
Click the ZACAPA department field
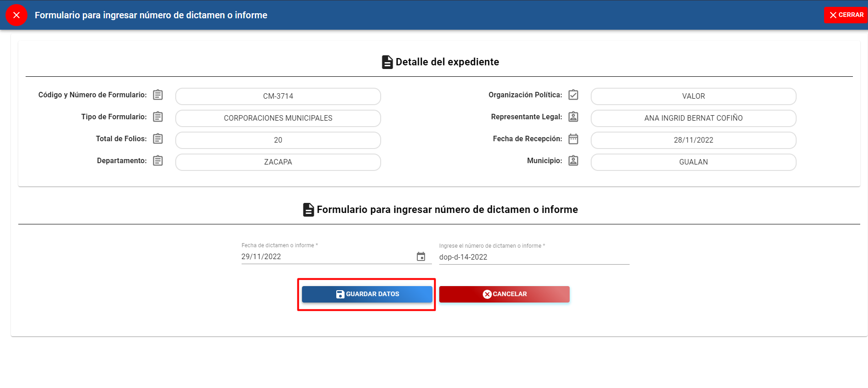[x=278, y=162]
